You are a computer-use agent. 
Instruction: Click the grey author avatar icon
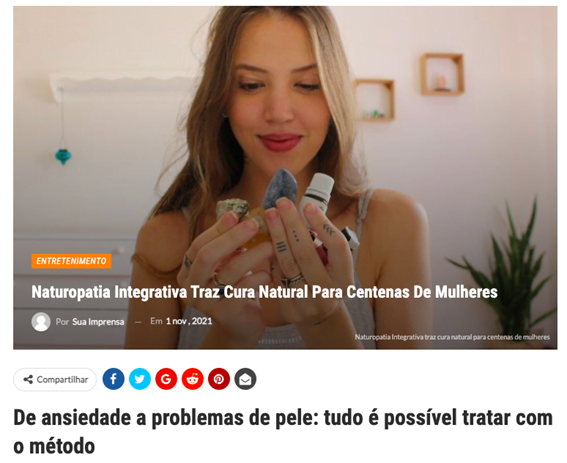click(41, 322)
